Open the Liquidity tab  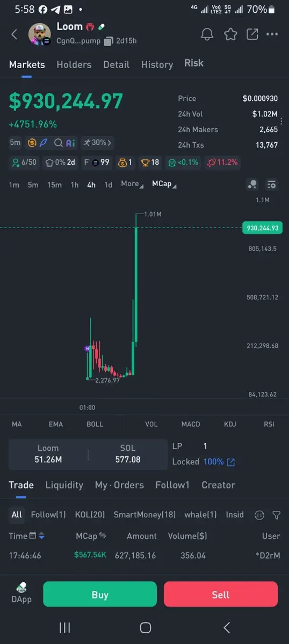64,485
